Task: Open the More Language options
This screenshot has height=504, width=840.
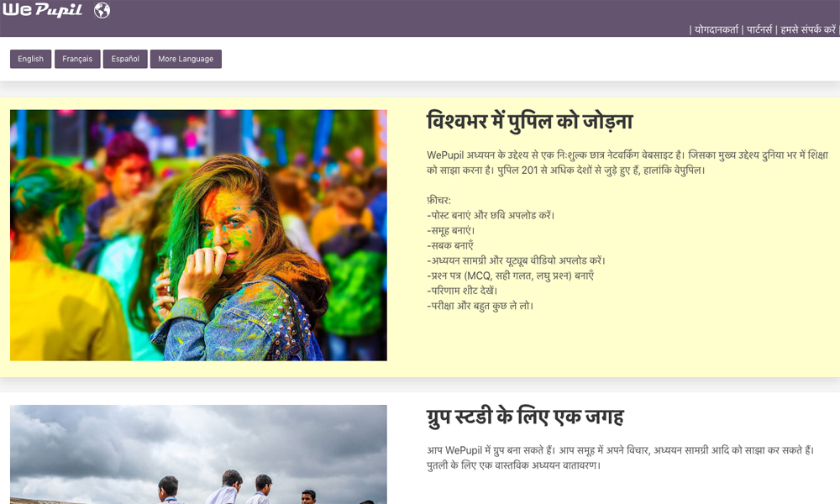Action: click(186, 59)
